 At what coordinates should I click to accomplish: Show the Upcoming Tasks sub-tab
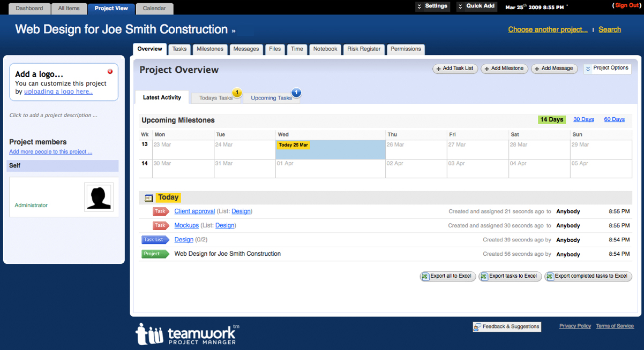(271, 98)
